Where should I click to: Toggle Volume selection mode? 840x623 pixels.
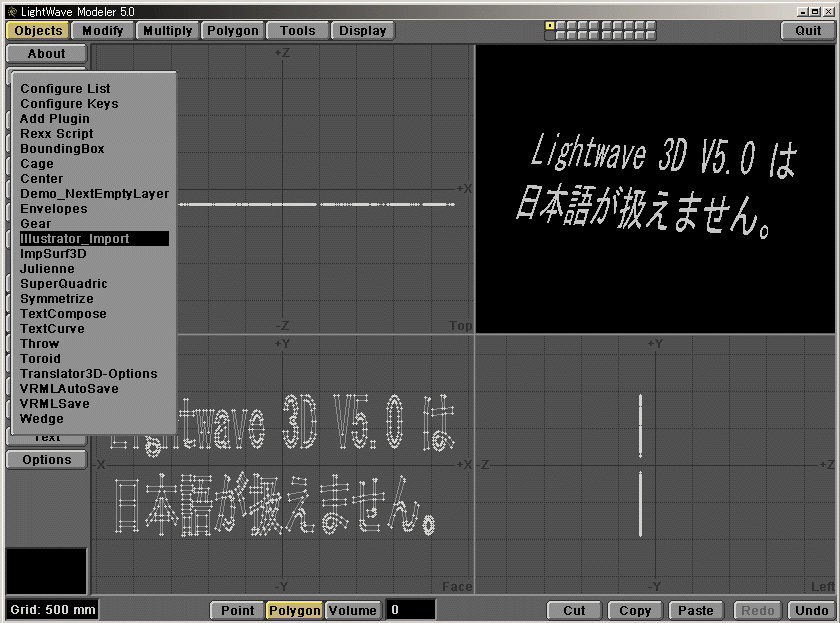coord(352,610)
